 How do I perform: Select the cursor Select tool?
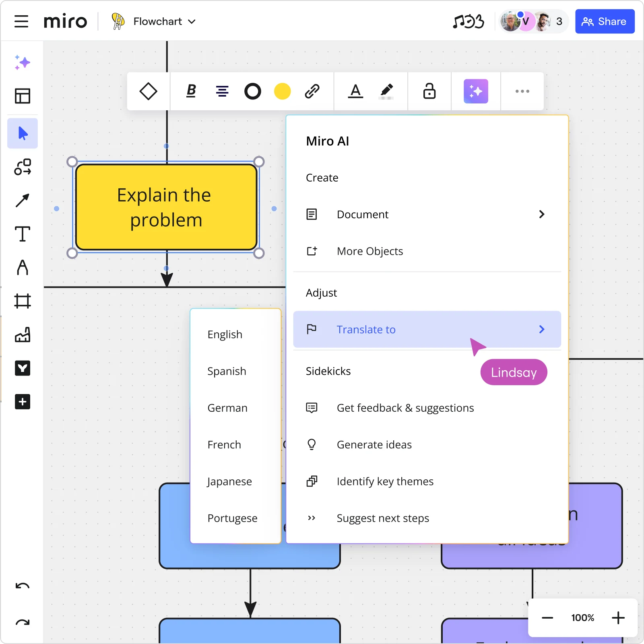[x=23, y=133]
